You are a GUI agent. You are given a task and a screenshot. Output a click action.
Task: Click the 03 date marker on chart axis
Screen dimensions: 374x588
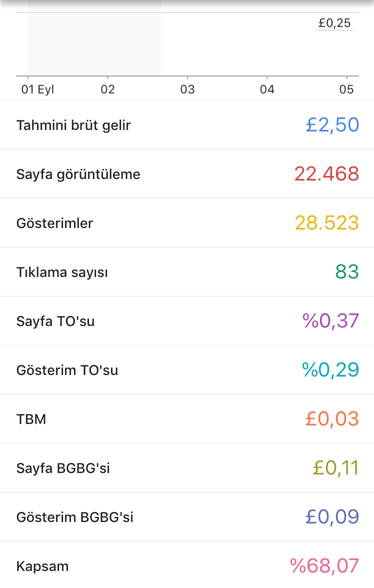coord(187,89)
